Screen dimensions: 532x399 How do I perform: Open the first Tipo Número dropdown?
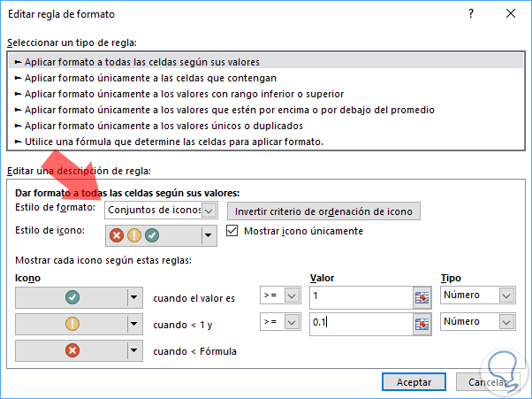click(x=506, y=295)
